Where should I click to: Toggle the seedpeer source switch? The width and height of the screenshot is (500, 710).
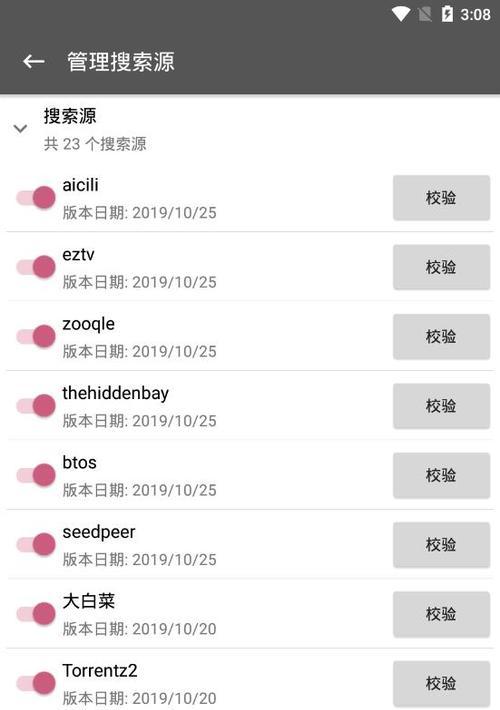pos(36,544)
